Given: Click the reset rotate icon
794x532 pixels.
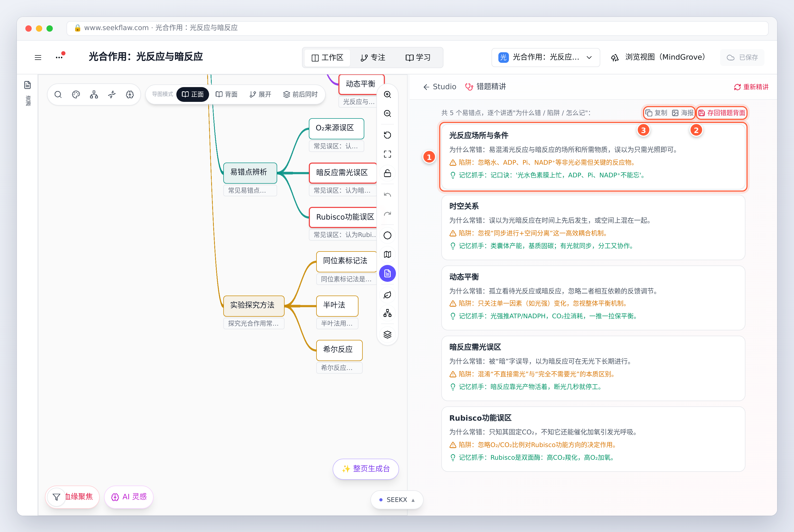Looking at the screenshot, I should [x=387, y=135].
